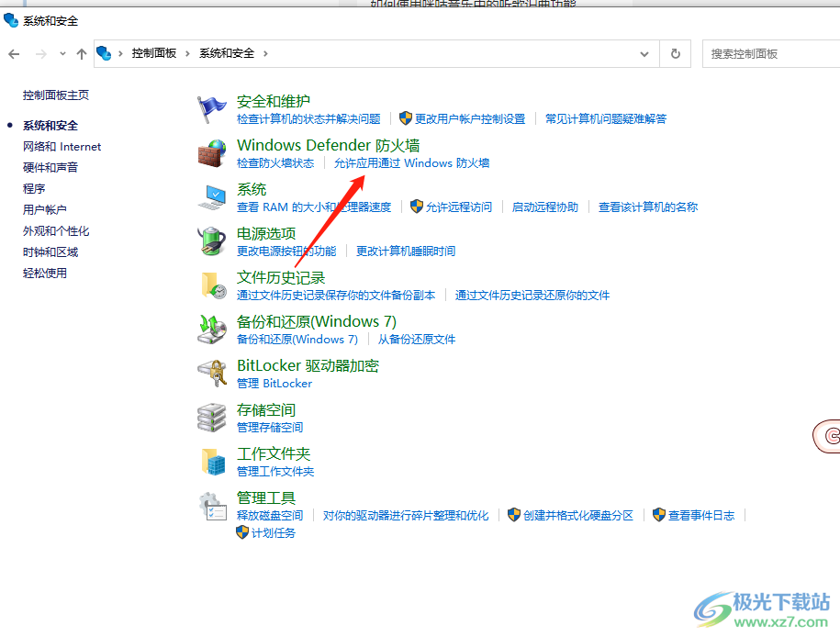Click 允许应用通过 Windows 防火墙

[x=411, y=162]
